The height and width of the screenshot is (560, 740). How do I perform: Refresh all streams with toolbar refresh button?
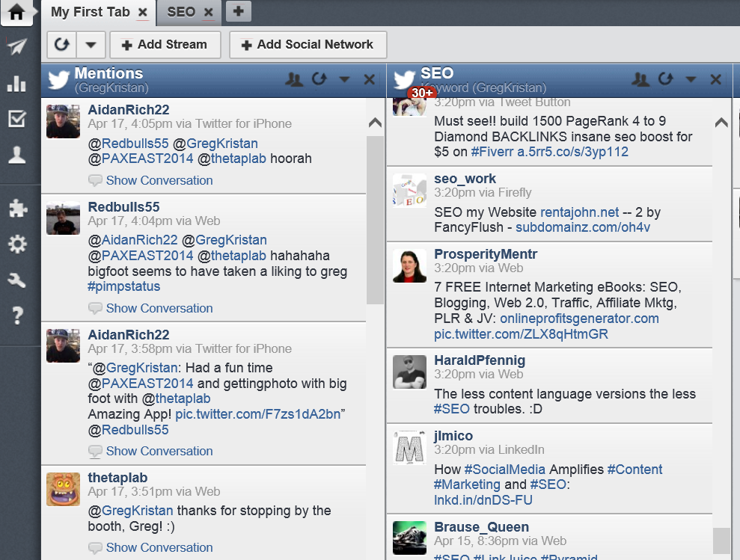coord(62,45)
